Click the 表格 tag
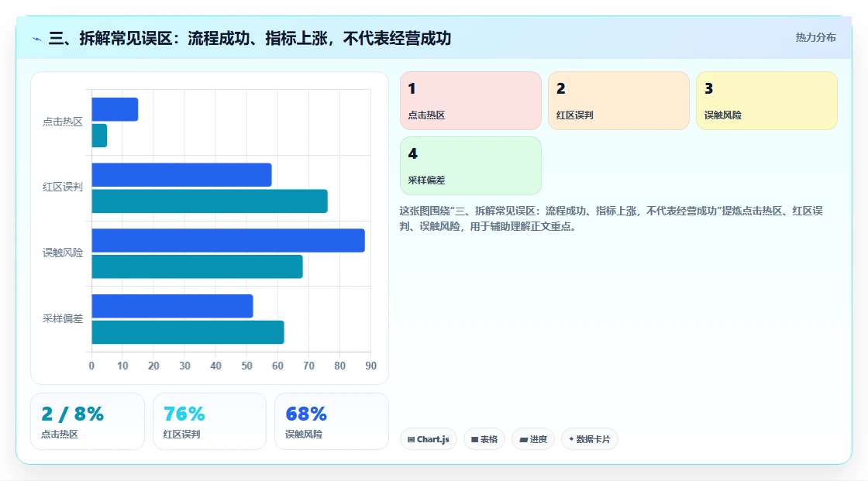Viewport: 868px width, 481px height. point(484,439)
